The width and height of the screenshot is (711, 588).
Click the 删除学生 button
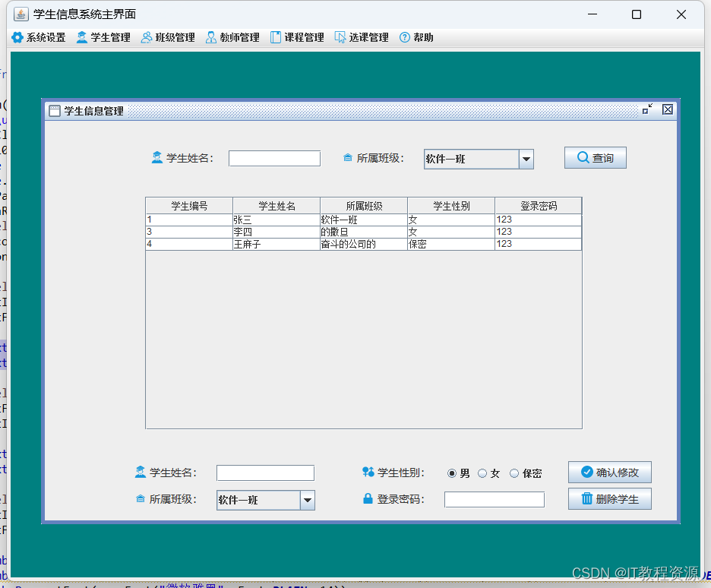click(x=610, y=498)
